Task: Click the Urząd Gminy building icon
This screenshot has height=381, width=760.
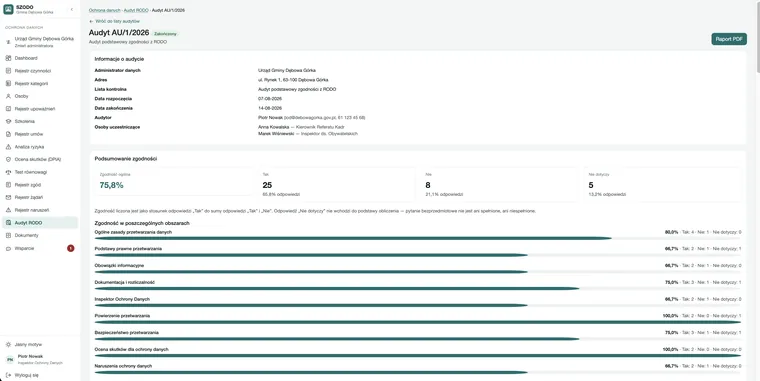Action: click(8, 42)
